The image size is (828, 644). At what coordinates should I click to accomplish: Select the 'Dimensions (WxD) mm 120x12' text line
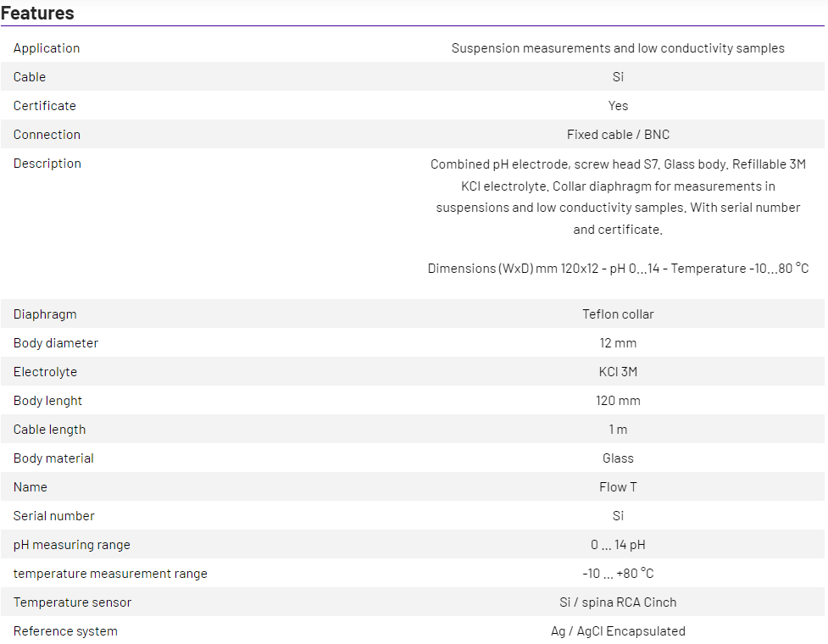[618, 269]
